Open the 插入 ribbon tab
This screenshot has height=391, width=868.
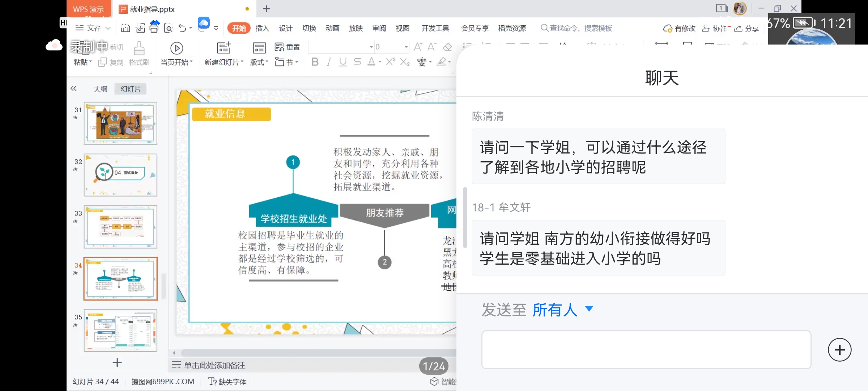coord(262,28)
